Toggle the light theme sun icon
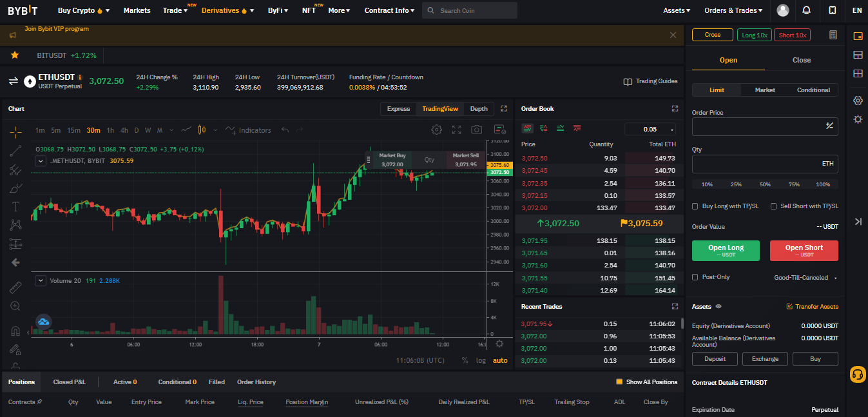This screenshot has height=417, width=868. click(858, 119)
